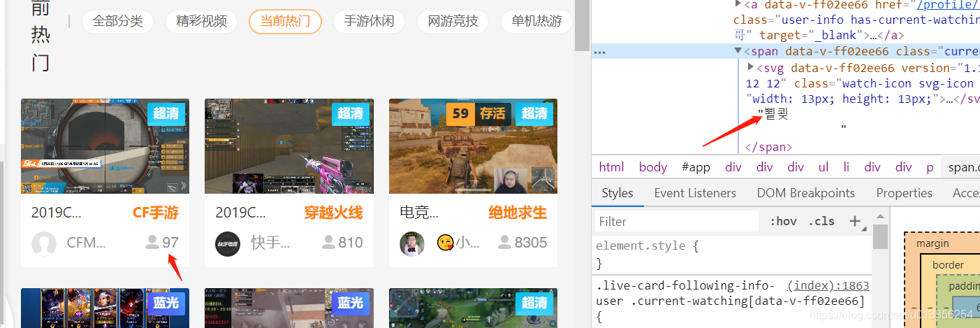
Task: Click the ellipsis beside the selected span node
Action: point(599,52)
